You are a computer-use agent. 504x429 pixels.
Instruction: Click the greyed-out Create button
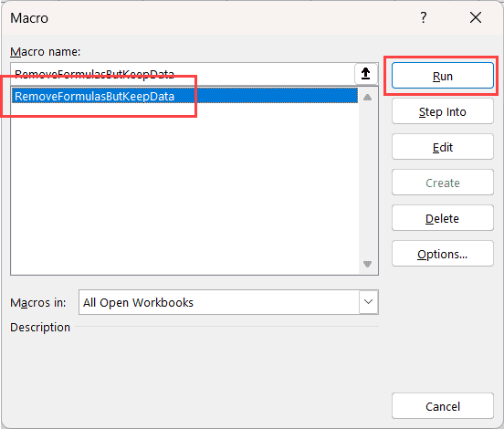(x=443, y=183)
